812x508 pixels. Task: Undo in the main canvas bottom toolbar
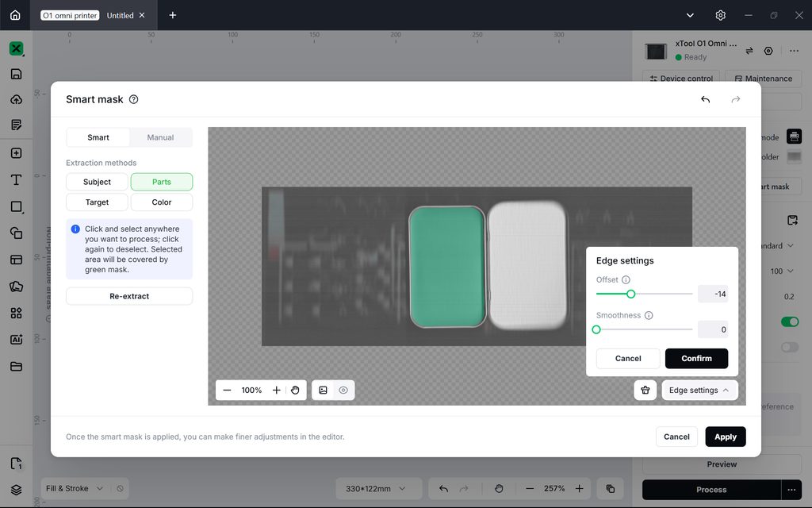pos(444,489)
